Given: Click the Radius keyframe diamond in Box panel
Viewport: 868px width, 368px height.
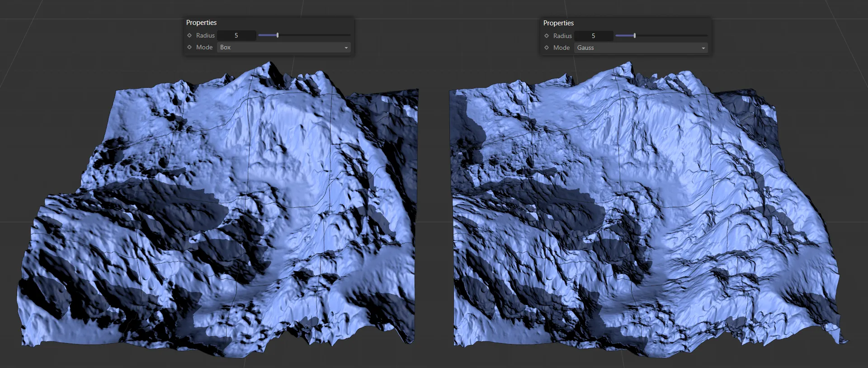Looking at the screenshot, I should 189,35.
